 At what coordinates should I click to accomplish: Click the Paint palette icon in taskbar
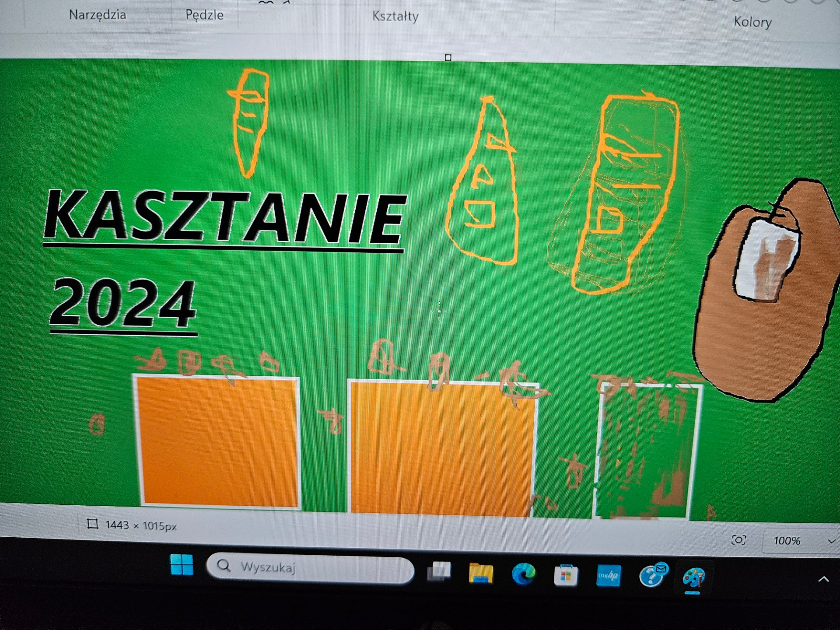pyautogui.click(x=693, y=578)
